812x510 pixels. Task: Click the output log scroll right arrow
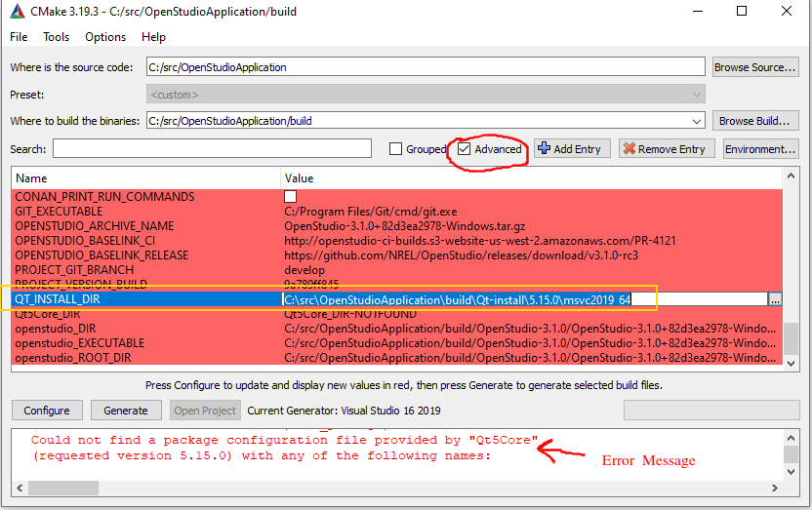click(x=775, y=488)
